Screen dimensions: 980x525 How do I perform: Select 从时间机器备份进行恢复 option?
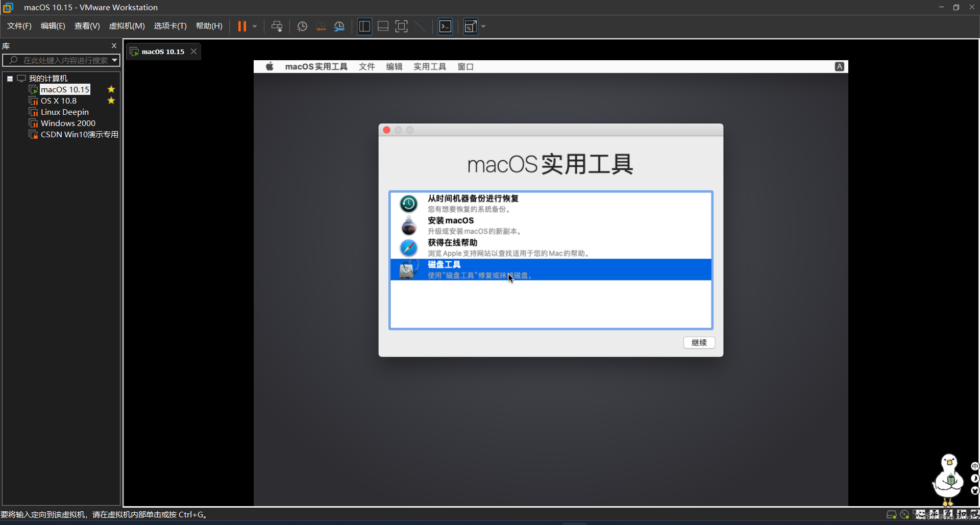[551, 204]
